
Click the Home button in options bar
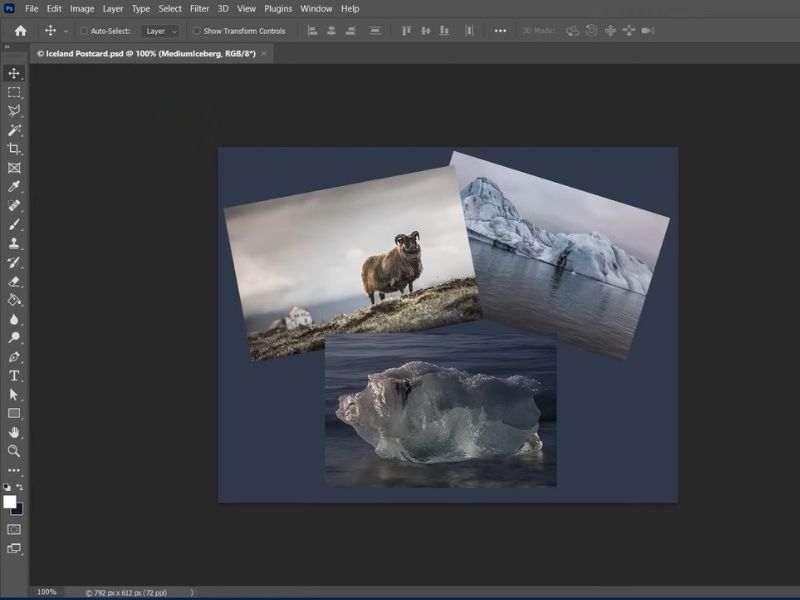pyautogui.click(x=20, y=31)
